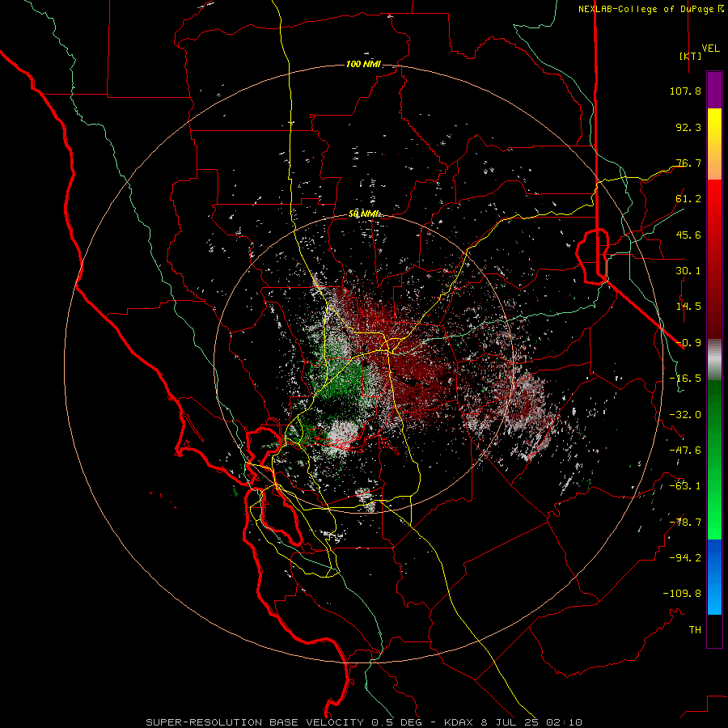Click the bright green segment of the color bar

(714, 459)
